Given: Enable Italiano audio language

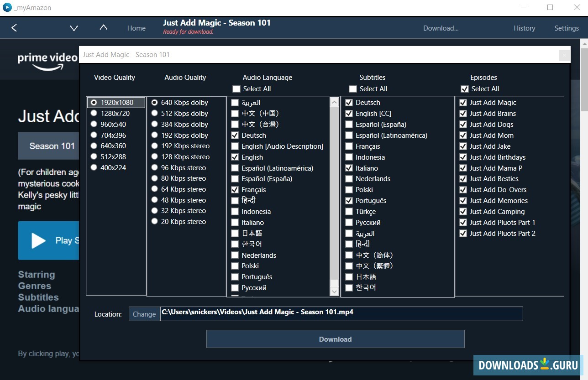Looking at the screenshot, I should (235, 223).
